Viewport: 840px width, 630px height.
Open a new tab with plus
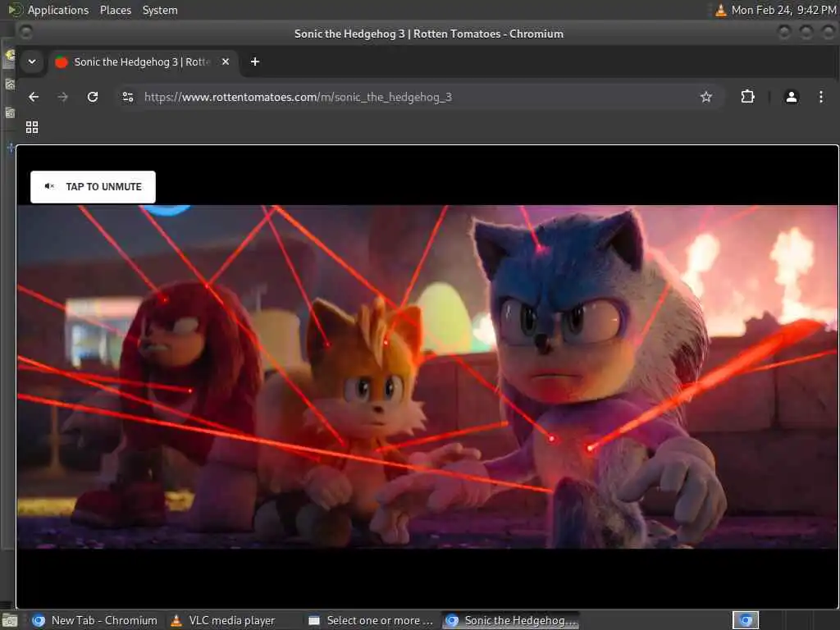tap(255, 62)
